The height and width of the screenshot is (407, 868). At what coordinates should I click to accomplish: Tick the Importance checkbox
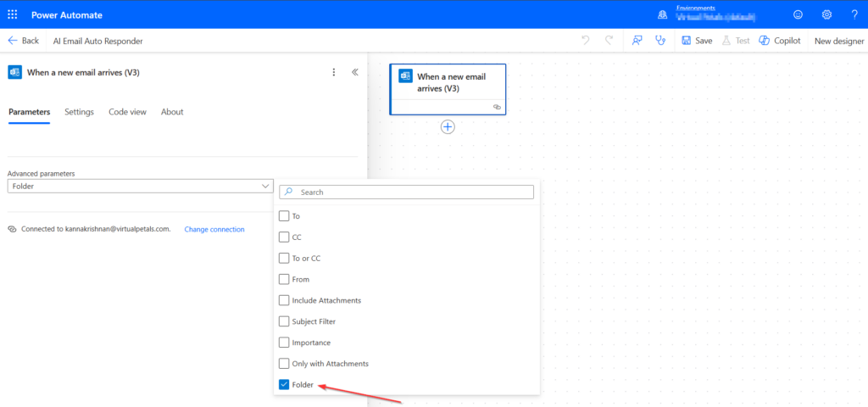[284, 343]
